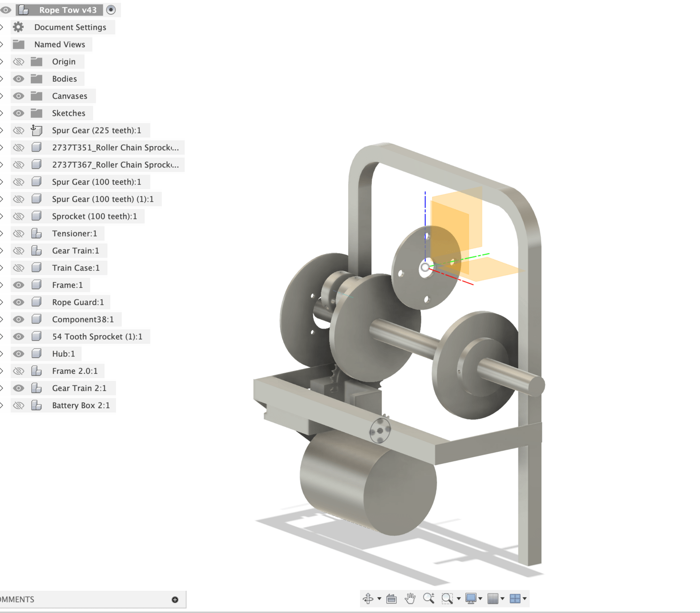Viewport: 700px width, 613px height.
Task: Open the Orbit tool dropdown arrow
Action: [x=379, y=599]
